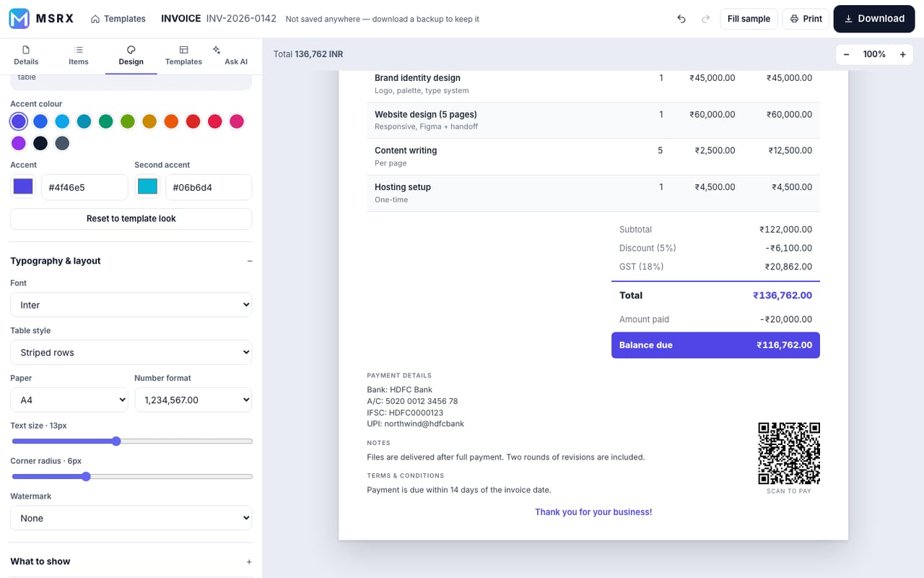Click the invoice number INV-2026-0142
Viewport: 924px width, 578px height.
point(241,19)
